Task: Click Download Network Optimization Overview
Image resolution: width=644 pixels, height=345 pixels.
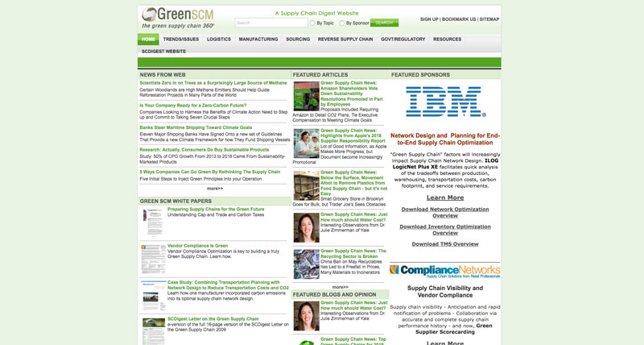Action: click(445, 212)
